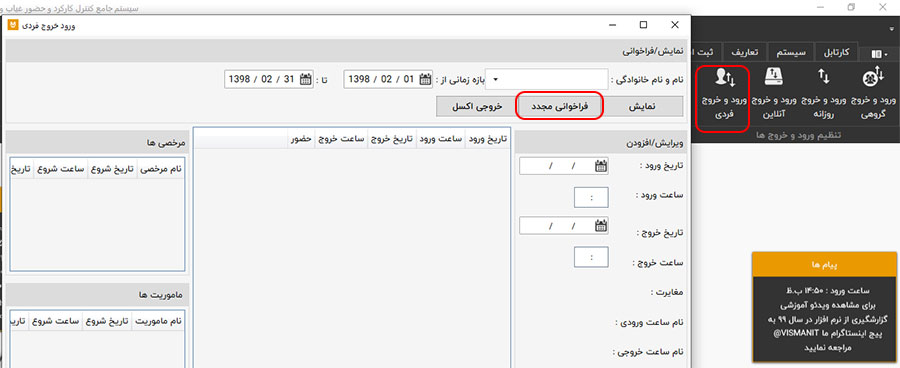
Task: Click the تاریخ خروج column header in center grid
Action: click(x=391, y=140)
